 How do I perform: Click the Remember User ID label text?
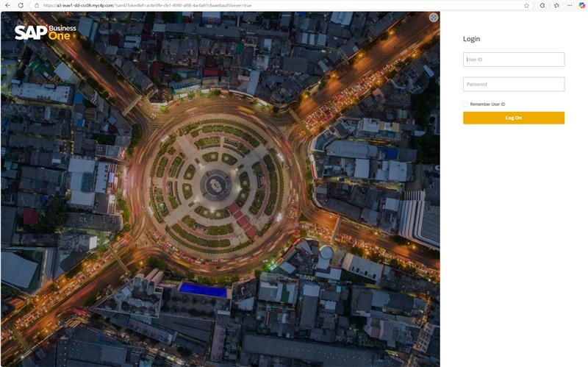(x=487, y=104)
